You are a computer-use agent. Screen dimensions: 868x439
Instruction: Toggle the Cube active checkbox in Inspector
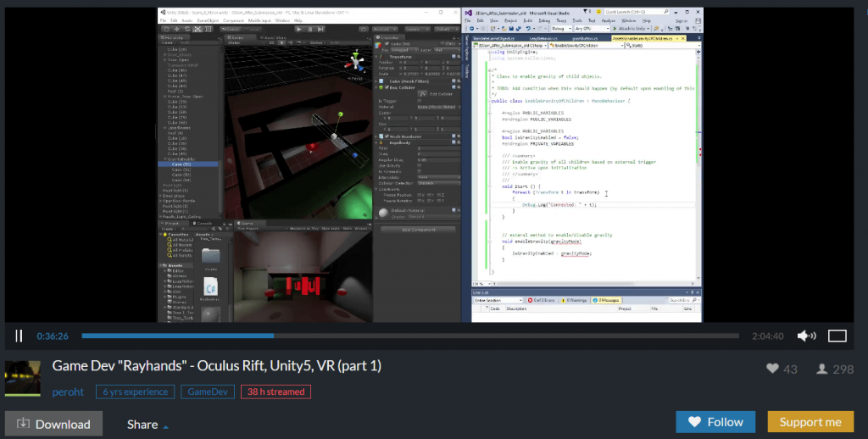pos(387,44)
